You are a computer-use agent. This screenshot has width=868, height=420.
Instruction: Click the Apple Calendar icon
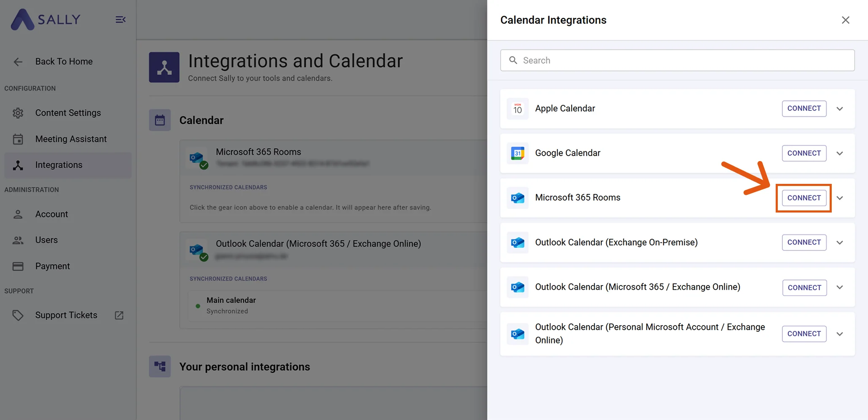pyautogui.click(x=518, y=109)
